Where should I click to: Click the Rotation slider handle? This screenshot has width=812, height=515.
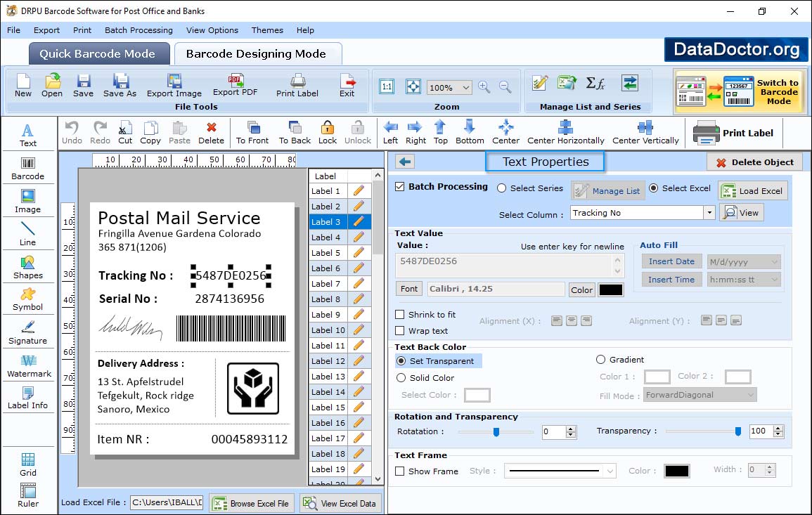click(496, 431)
